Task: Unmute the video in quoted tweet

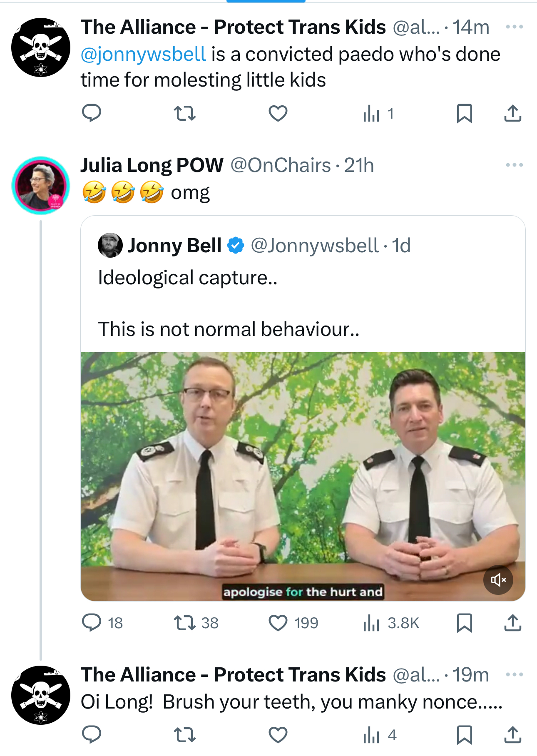Action: coord(498,580)
